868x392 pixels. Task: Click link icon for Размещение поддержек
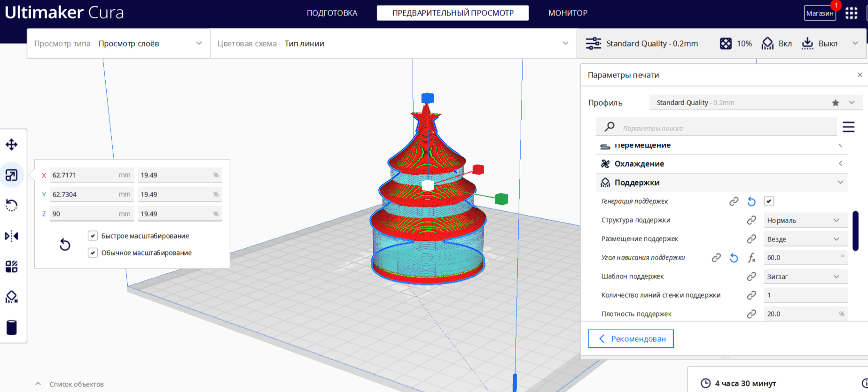click(x=751, y=239)
